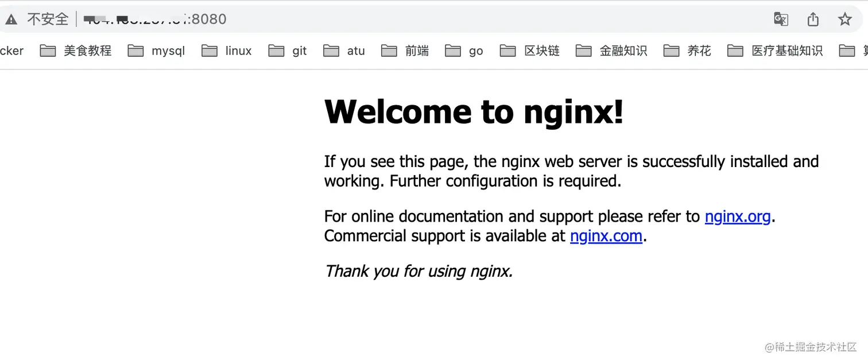Click 'For online documentation and support' text
This screenshot has height=364, width=868.
click(x=459, y=216)
